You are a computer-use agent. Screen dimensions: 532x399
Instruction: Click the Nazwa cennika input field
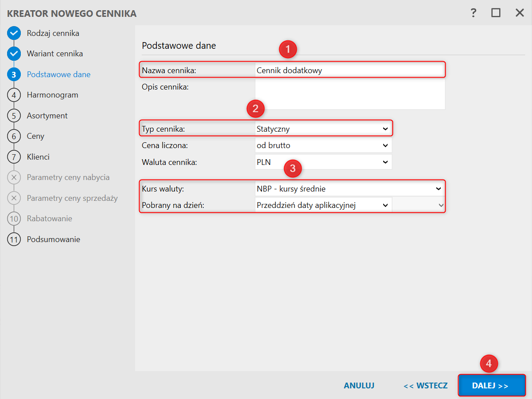(349, 70)
